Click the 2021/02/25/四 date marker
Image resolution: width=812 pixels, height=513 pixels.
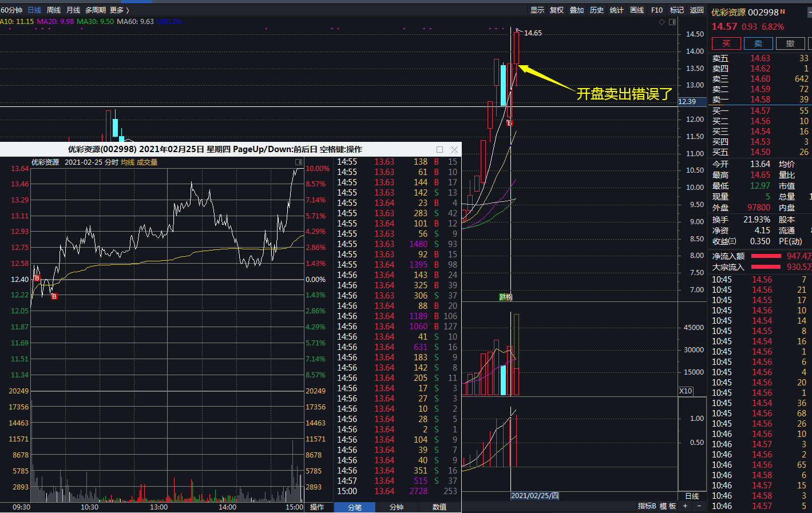[534, 496]
